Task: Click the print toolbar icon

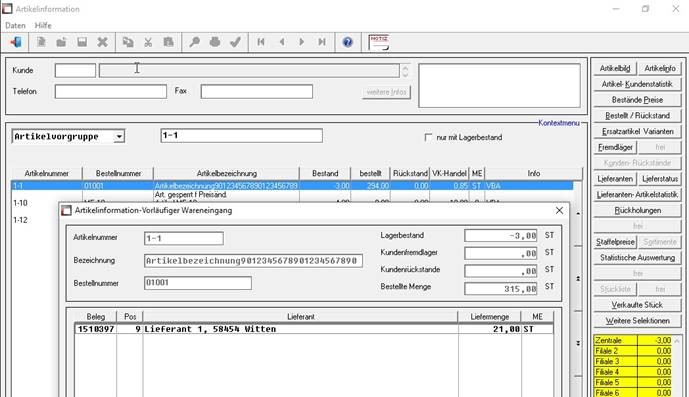Action: (215, 42)
